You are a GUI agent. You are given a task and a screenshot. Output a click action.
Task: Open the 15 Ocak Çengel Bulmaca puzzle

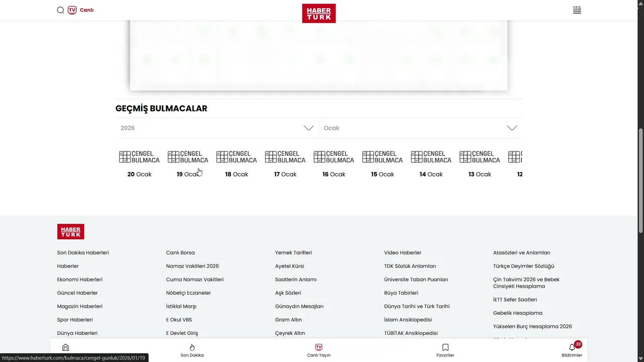pos(382,163)
